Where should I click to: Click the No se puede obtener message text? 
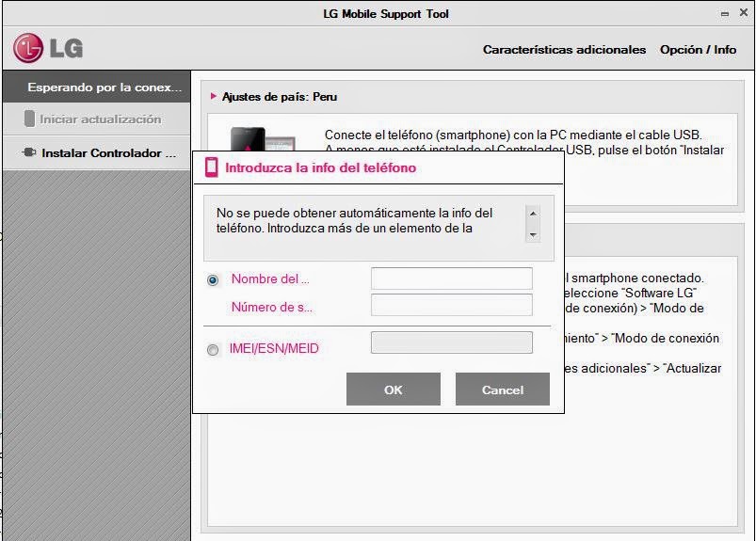pyautogui.click(x=354, y=221)
